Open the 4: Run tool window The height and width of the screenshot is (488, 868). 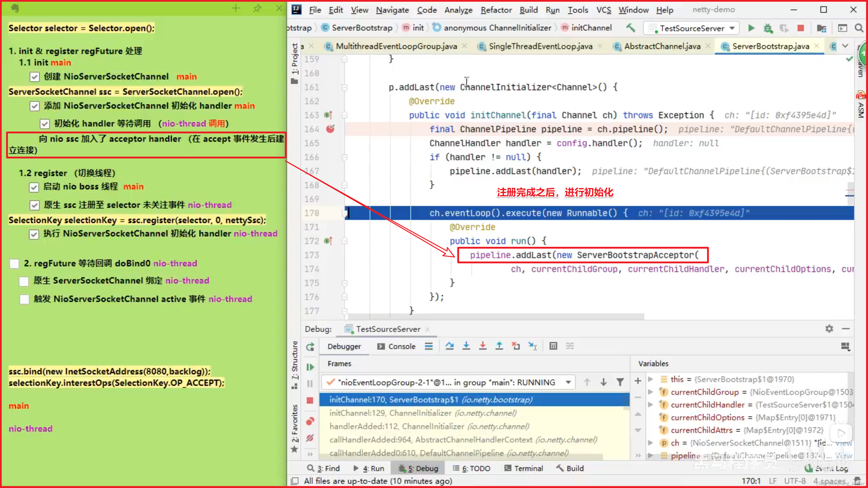(369, 468)
